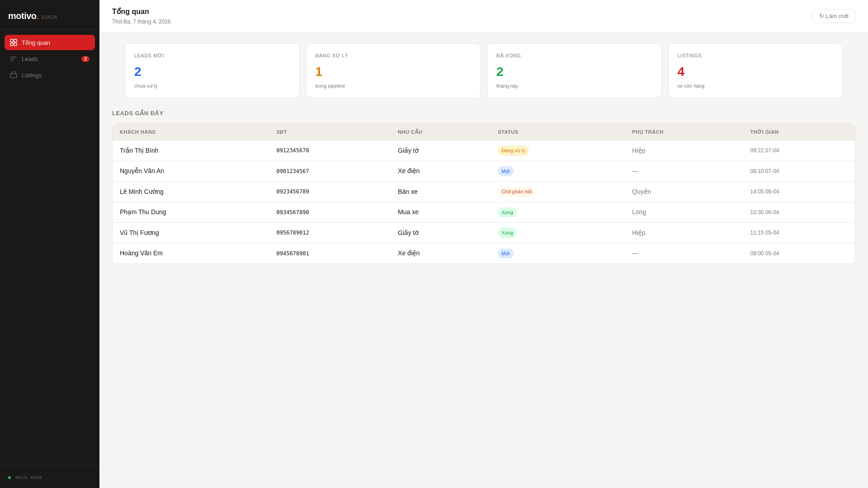Click the 11:15 05-04 timestamp

coord(764,233)
